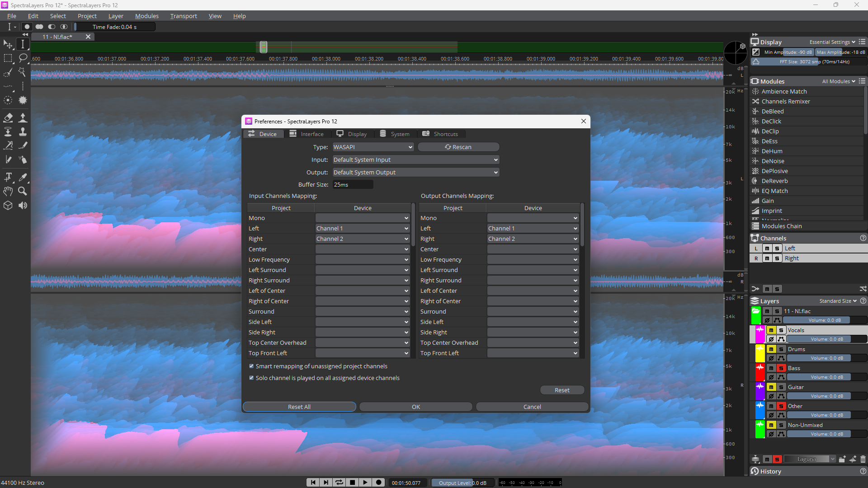The image size is (868, 488).
Task: Open the Input device dropdown
Action: tap(416, 160)
